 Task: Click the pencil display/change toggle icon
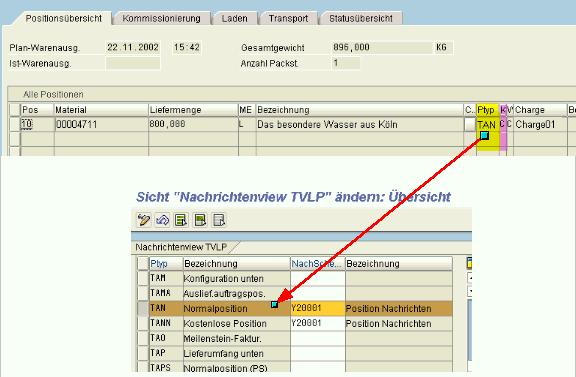144,220
